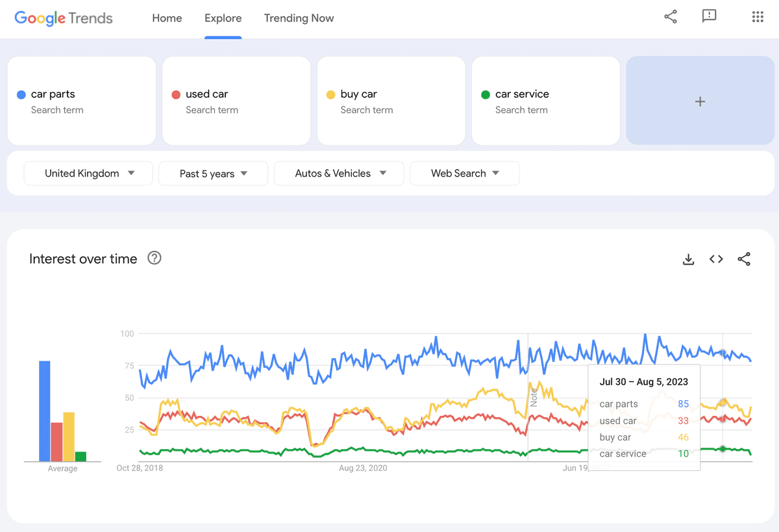Screen dimensions: 779x532
Task: Open the Home tab
Action: [167, 18]
